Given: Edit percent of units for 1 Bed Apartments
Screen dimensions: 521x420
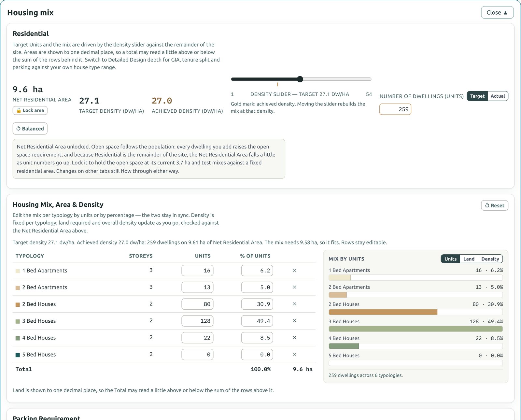Looking at the screenshot, I should click(x=257, y=271).
